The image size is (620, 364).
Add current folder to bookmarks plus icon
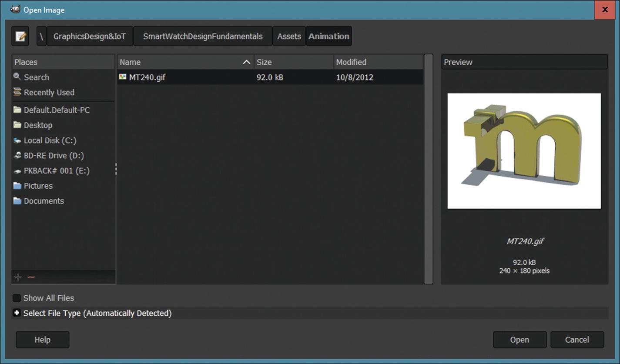[18, 277]
